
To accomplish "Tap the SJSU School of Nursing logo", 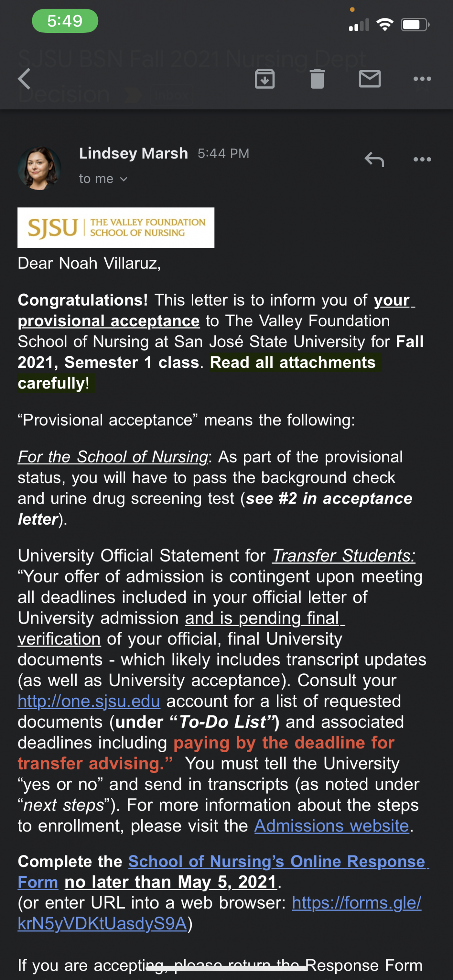I will pos(116,227).
